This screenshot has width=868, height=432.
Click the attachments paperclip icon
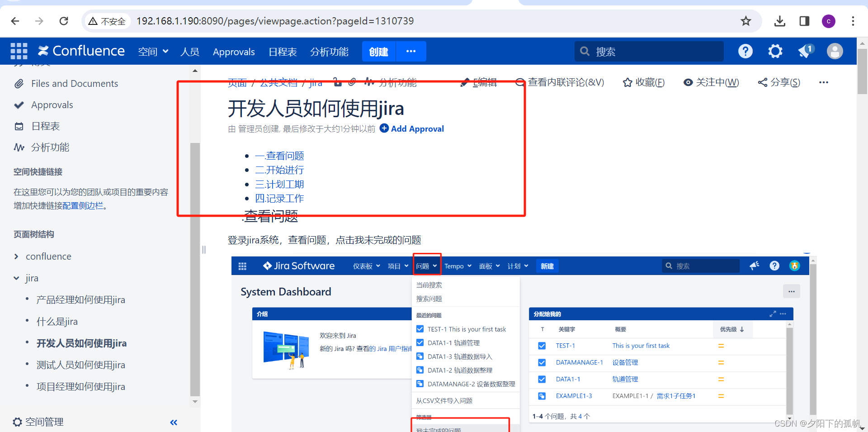(353, 82)
